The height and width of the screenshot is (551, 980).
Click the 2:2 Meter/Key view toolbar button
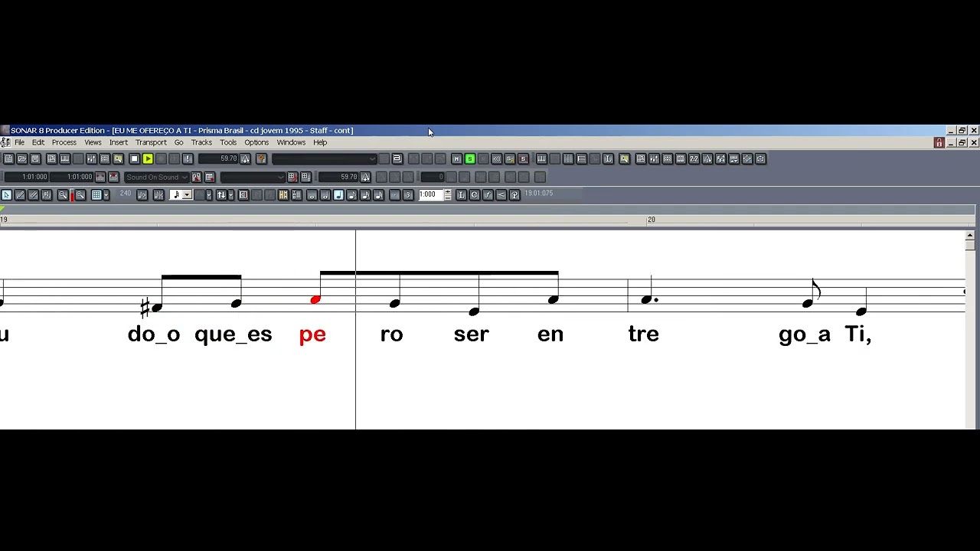694,158
